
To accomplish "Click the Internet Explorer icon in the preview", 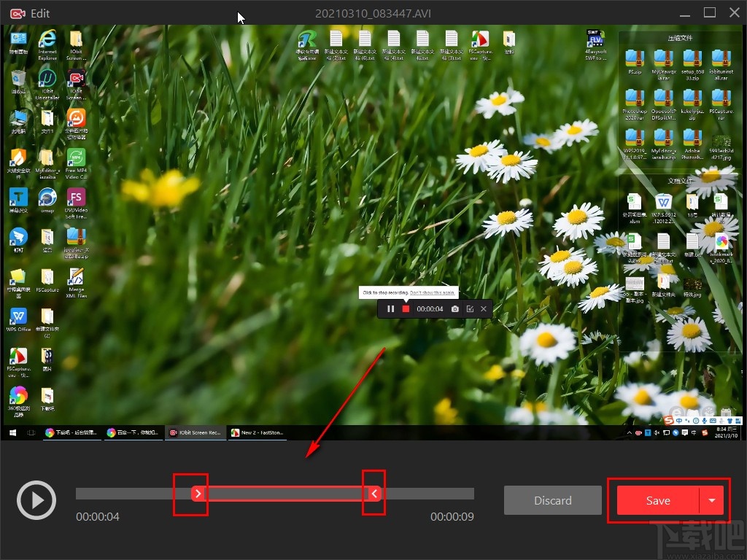I will [47, 46].
